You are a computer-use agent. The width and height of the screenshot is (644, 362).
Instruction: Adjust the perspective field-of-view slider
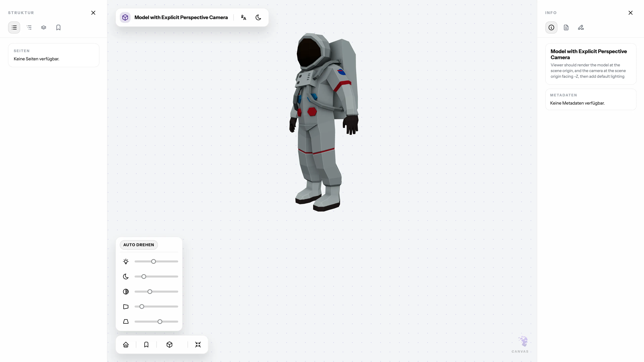156,322
